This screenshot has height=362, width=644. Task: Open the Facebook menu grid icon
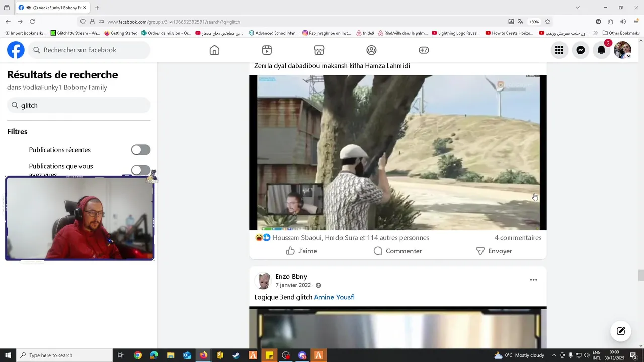point(559,50)
